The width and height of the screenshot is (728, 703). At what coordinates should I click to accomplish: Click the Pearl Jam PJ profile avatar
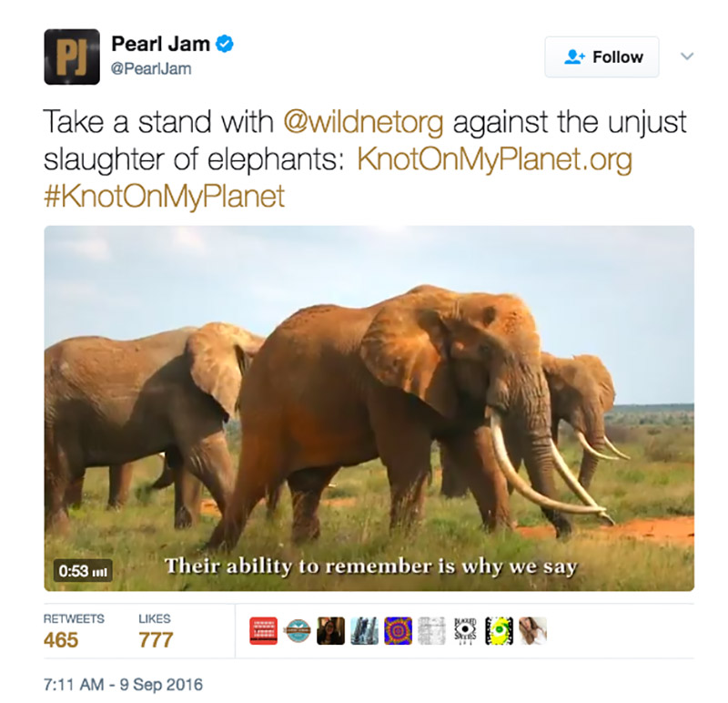pos(72,56)
